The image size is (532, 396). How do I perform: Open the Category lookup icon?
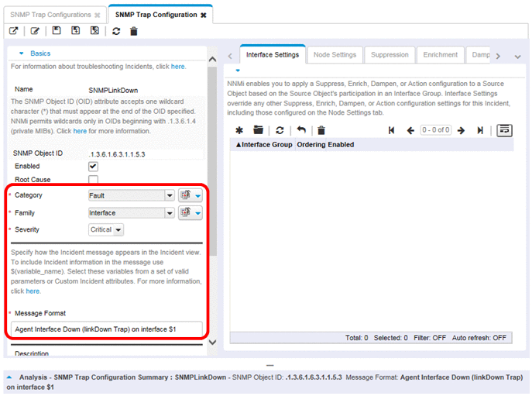pos(186,196)
